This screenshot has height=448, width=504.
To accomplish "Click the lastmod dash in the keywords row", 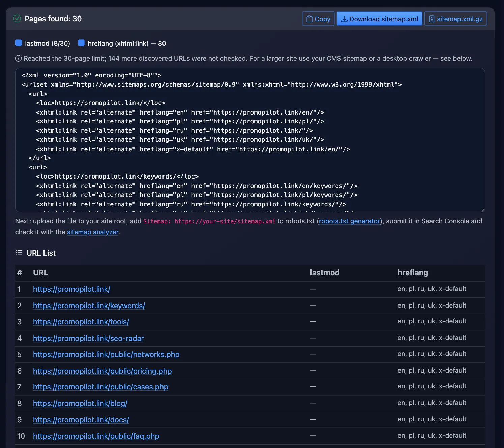I will (313, 306).
